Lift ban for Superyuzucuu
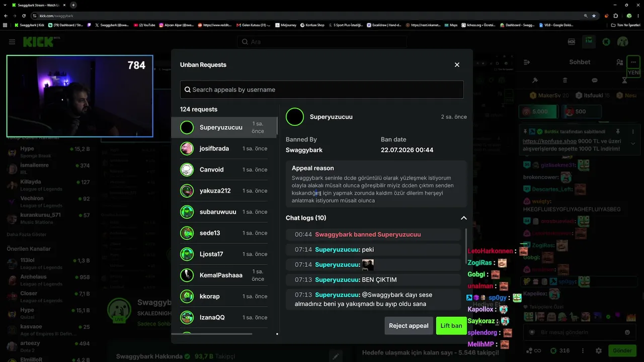Image resolution: width=644 pixels, height=362 pixels. pos(451,326)
